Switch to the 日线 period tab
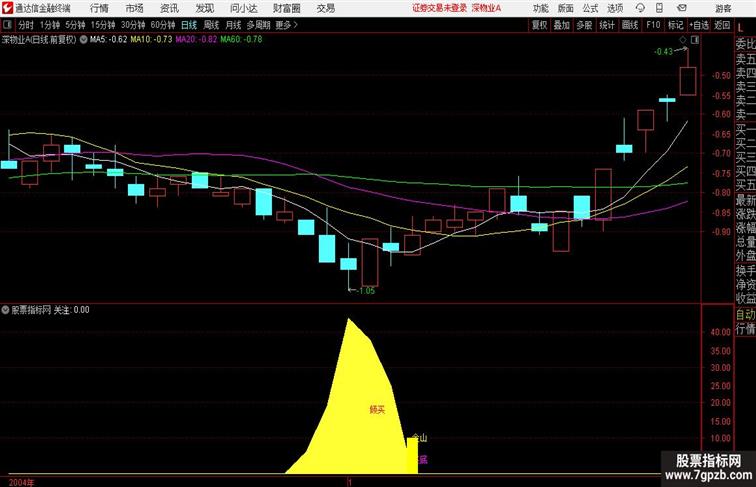756x487 pixels. [x=189, y=25]
